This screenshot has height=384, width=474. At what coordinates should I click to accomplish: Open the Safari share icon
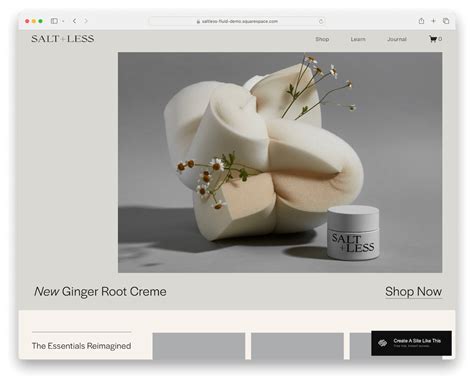point(421,21)
